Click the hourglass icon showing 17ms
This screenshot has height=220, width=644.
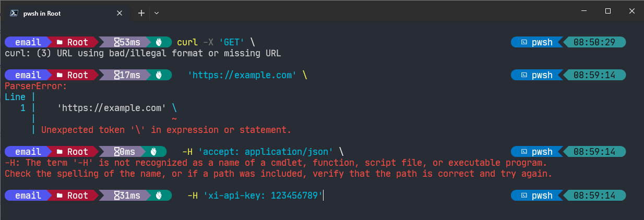[x=117, y=76]
